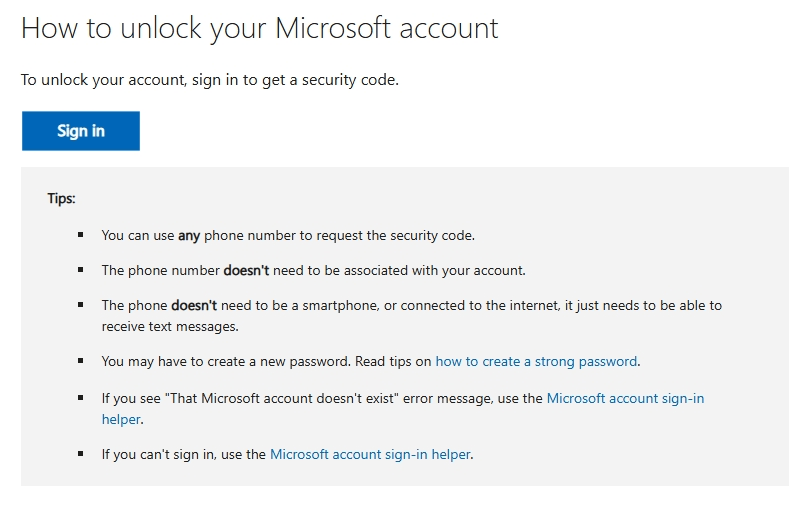Image resolution: width=809 pixels, height=506 pixels.
Task: Click the bold Tips: label
Action: coord(61,199)
